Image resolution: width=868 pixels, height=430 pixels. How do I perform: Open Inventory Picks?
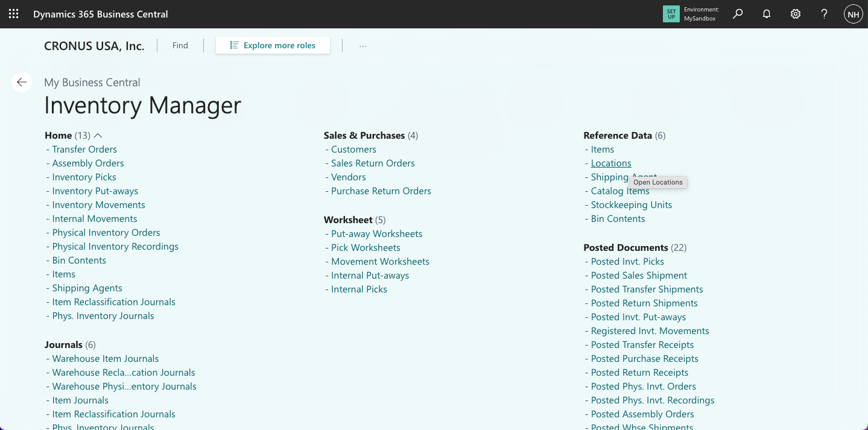tap(84, 177)
